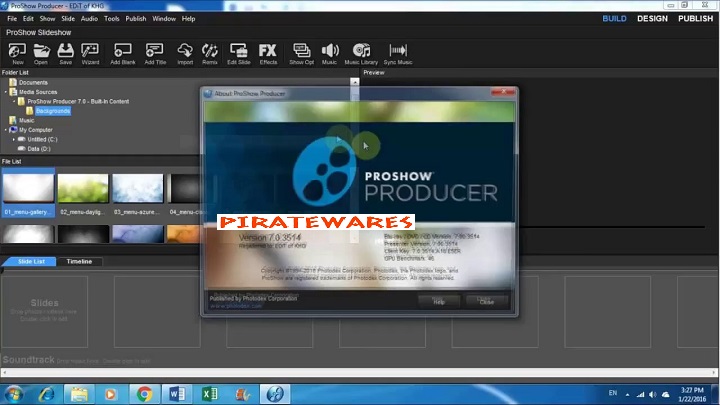This screenshot has height=405, width=720.
Task: Click the first empty slide placeholder
Action: [44, 311]
